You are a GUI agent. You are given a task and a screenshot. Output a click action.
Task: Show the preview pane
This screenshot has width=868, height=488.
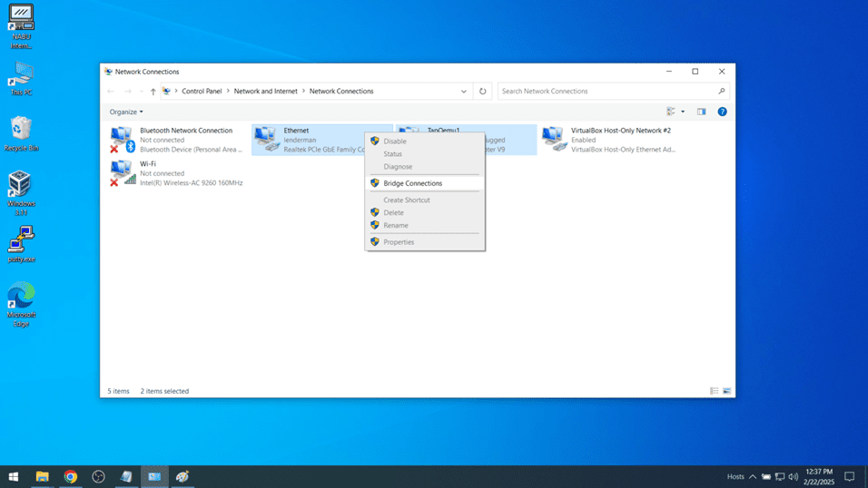point(701,112)
